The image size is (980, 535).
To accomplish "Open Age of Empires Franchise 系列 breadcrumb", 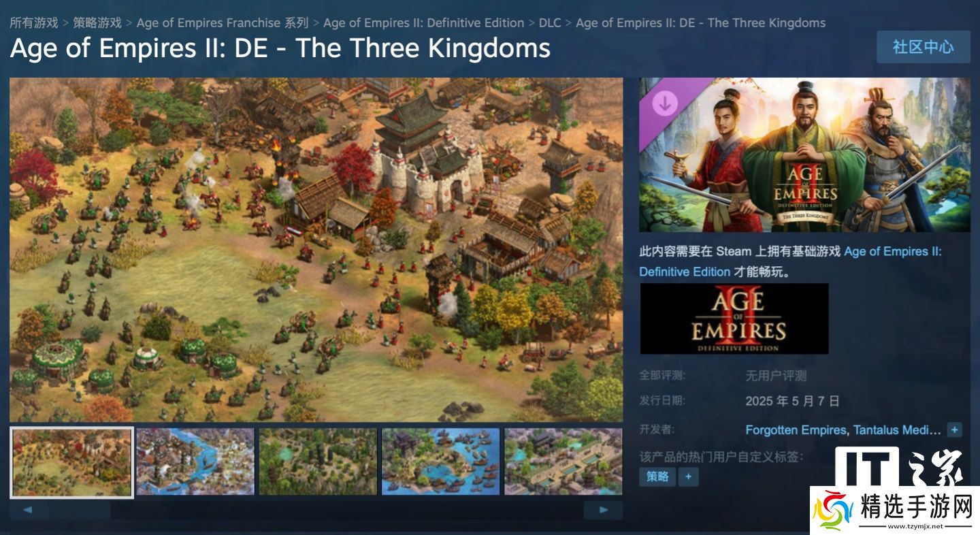I will click(223, 22).
